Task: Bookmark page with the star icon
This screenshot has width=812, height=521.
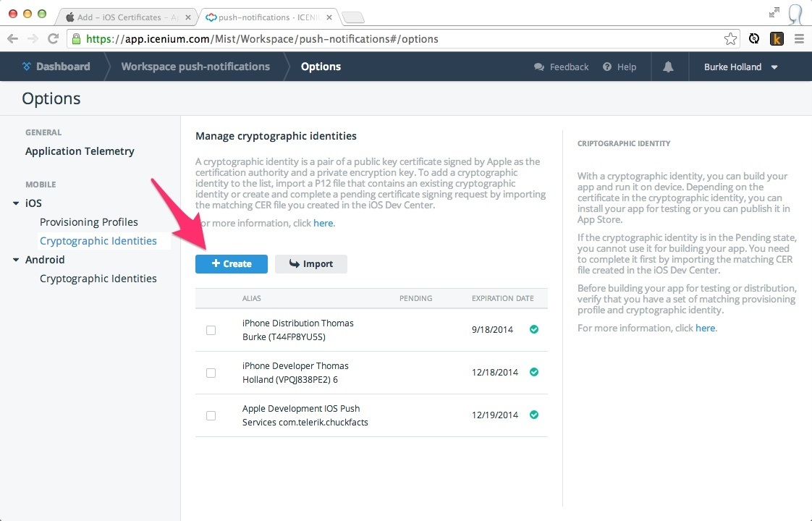Action: pos(731,39)
